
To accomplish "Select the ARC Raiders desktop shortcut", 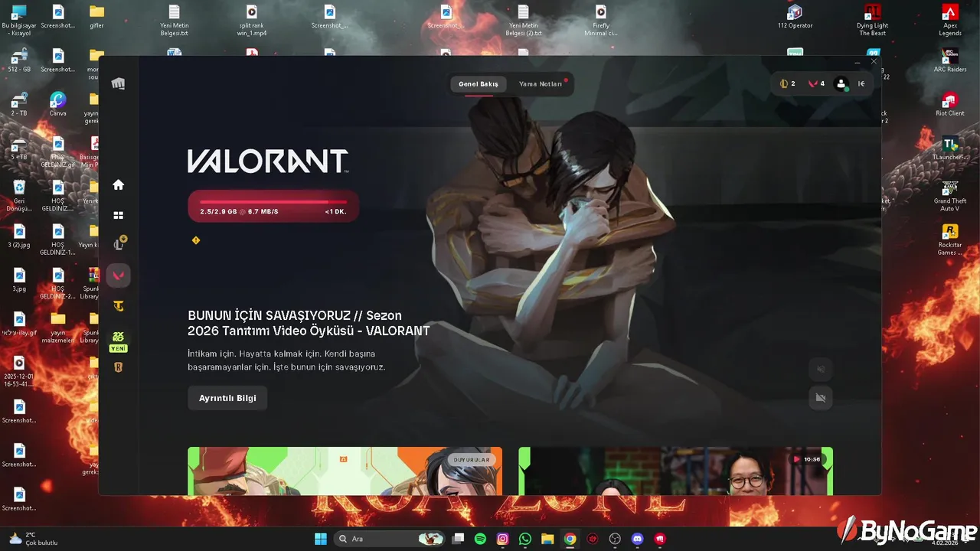I will (x=950, y=61).
